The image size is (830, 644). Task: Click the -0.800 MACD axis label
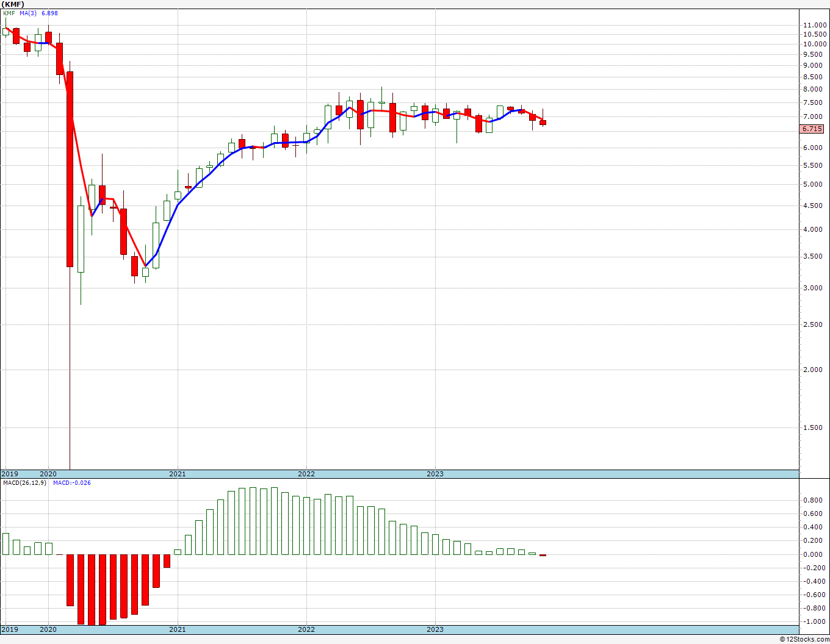coord(814,608)
